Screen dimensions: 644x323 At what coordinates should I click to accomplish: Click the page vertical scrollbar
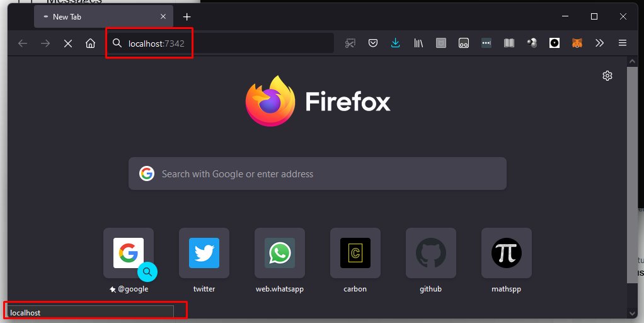632,175
